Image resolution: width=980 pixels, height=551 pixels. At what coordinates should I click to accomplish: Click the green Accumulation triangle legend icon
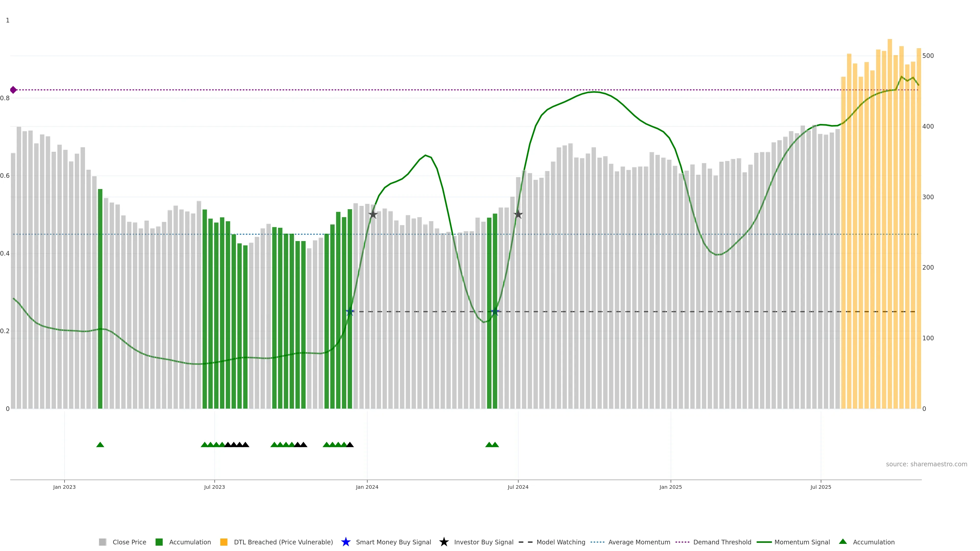(x=843, y=542)
